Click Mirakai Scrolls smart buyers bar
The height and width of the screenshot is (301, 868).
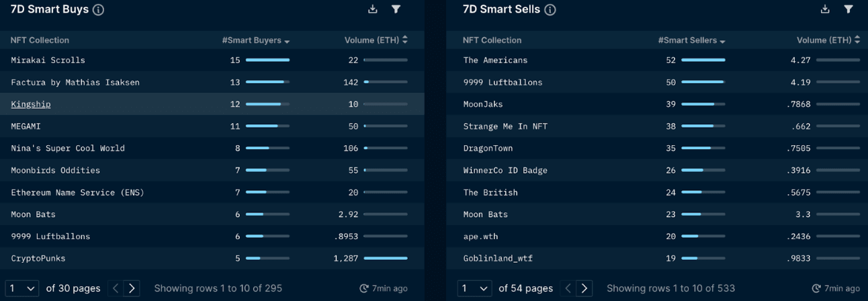[267, 60]
